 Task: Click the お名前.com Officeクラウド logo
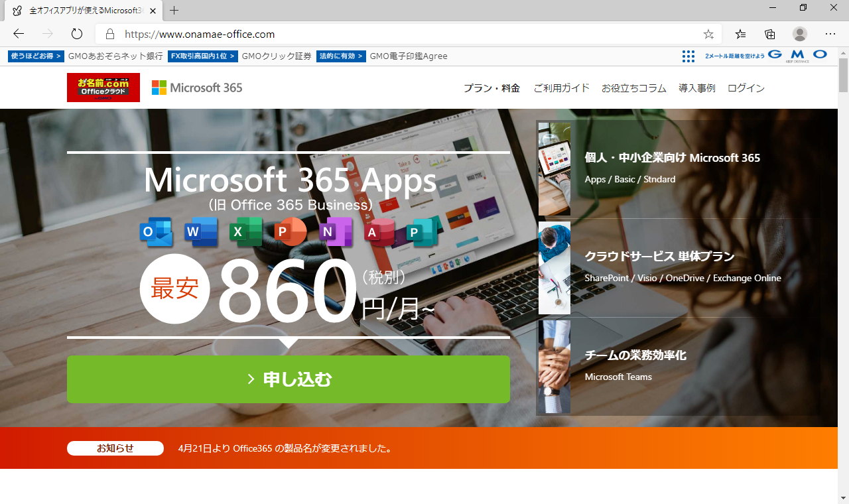pos(103,88)
